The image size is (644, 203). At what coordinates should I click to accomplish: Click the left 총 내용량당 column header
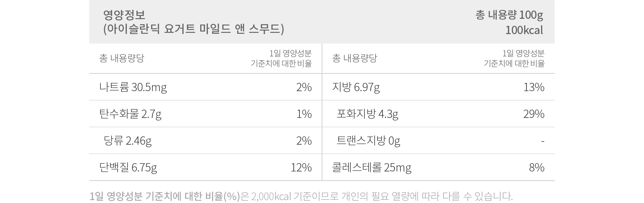[x=122, y=58]
